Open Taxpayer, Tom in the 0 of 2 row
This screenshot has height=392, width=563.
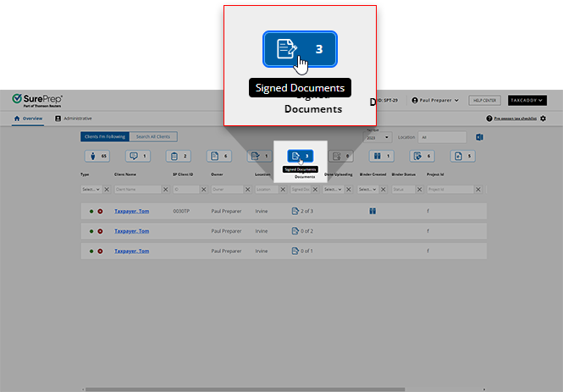tap(132, 231)
